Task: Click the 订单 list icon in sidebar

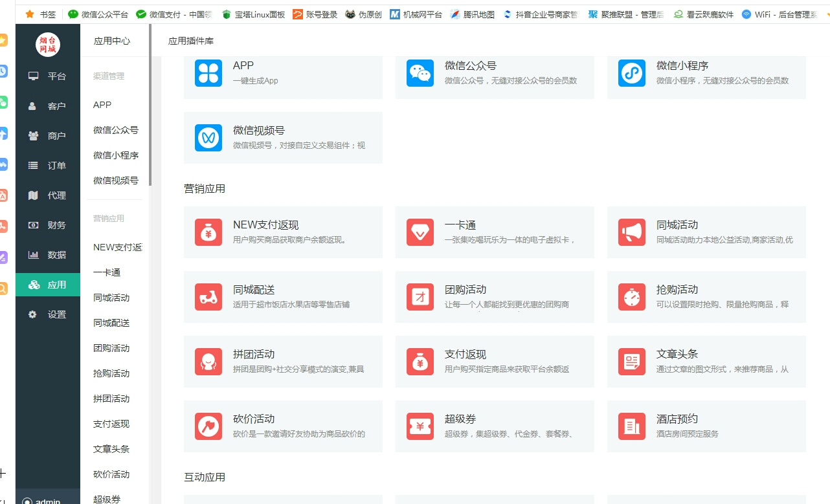Action: click(34, 166)
